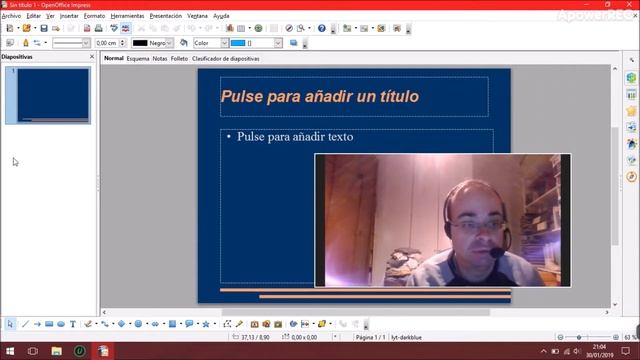Expand the Callouts dropdown arrow
Screen dimensions: 640x360
click(x=198, y=324)
